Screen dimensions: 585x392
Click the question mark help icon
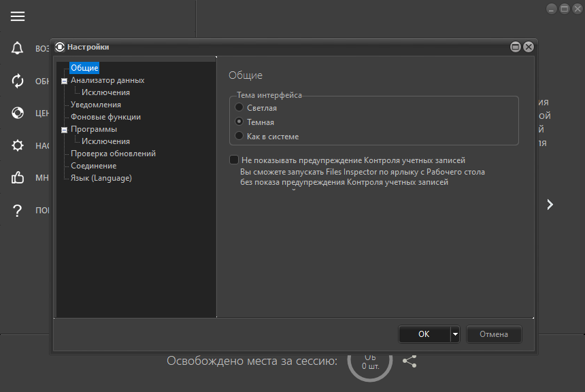pyautogui.click(x=18, y=211)
